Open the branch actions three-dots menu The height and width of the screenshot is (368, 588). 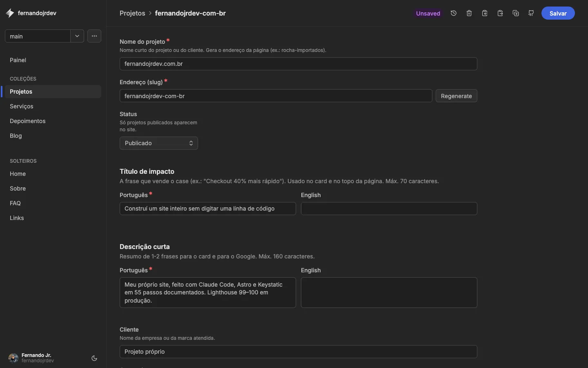(x=94, y=36)
